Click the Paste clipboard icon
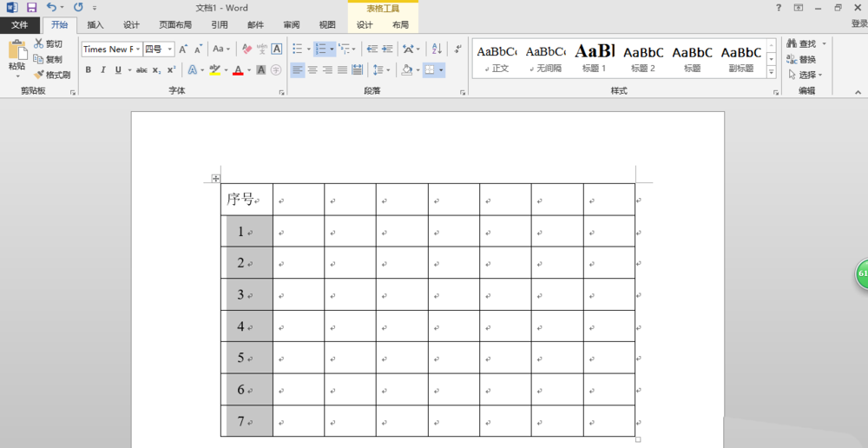The width and height of the screenshot is (868, 448). pyautogui.click(x=17, y=49)
